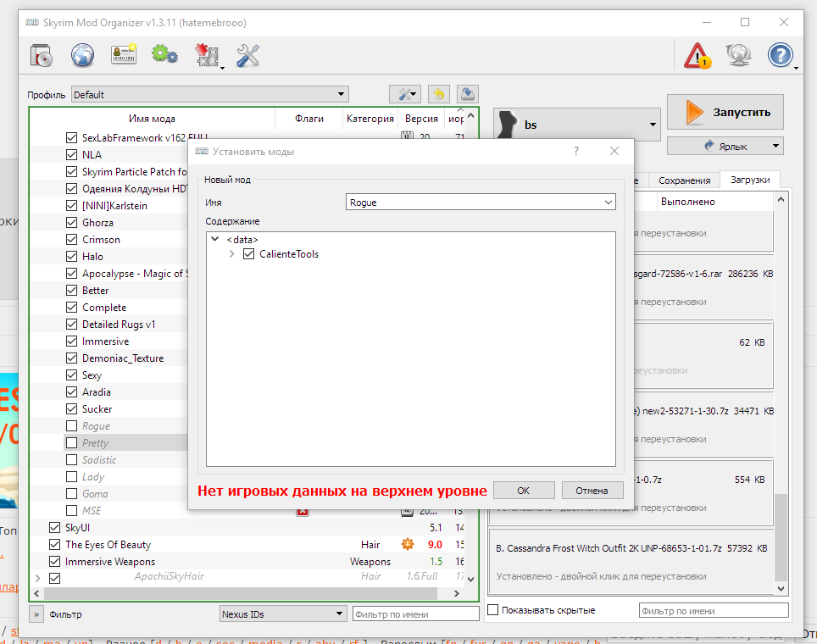This screenshot has height=644, width=817.
Task: Toggle the Показывать скрытые checkbox
Action: [x=493, y=609]
